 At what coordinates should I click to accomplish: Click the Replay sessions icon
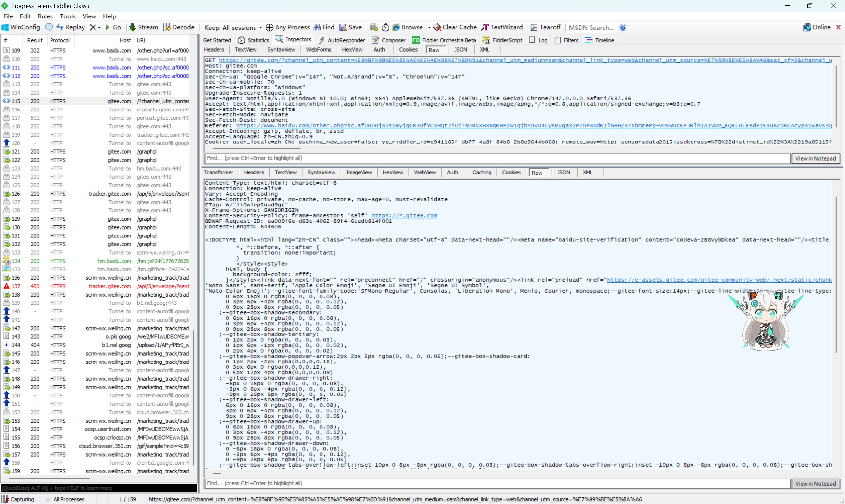(60, 27)
